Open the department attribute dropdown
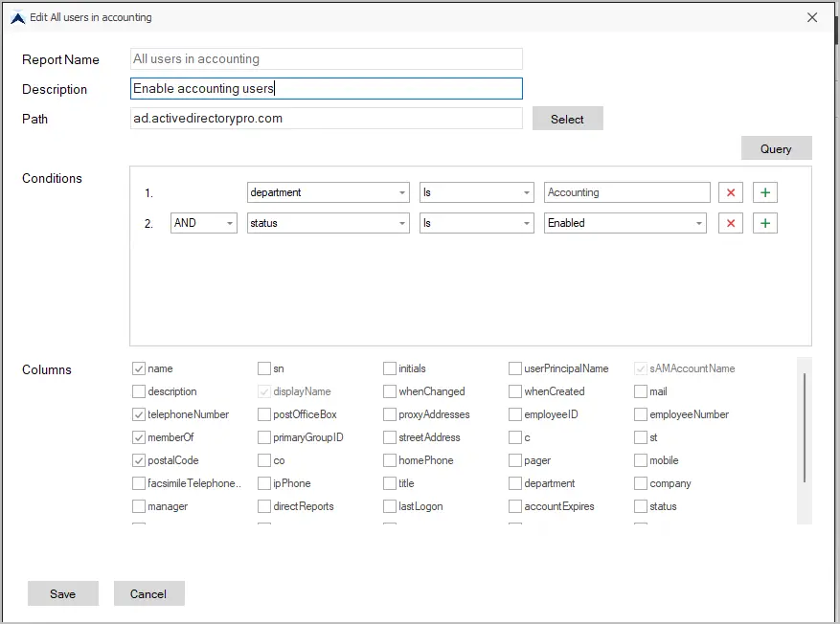Viewport: 840px width, 624px height. [x=329, y=192]
